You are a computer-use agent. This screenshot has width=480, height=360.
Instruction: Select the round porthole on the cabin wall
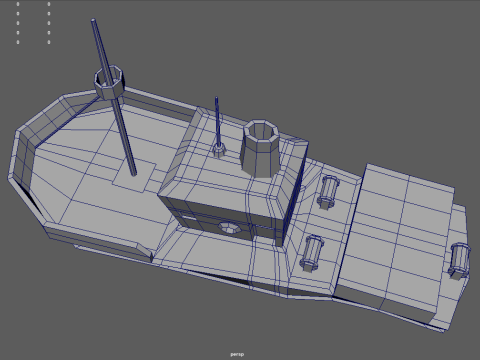pos(229,228)
